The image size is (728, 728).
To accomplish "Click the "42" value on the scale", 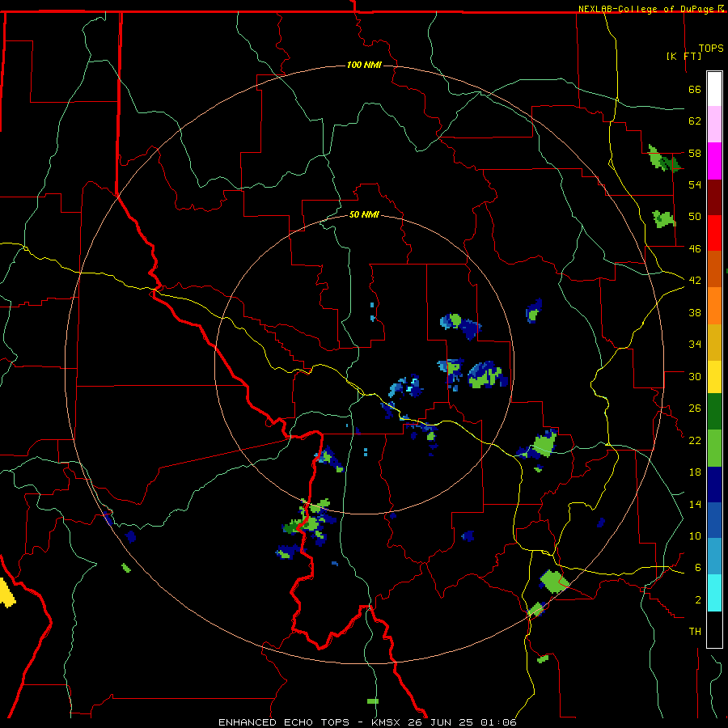I will coord(695,281).
